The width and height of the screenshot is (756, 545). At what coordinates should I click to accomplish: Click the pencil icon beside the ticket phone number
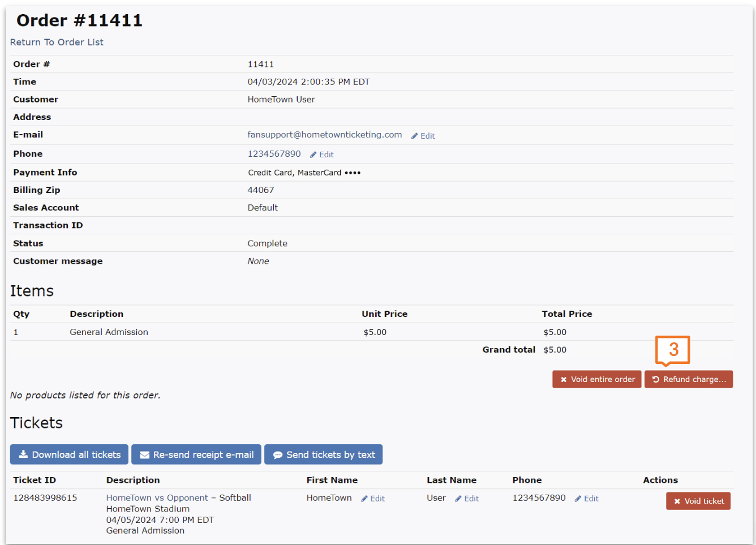578,499
